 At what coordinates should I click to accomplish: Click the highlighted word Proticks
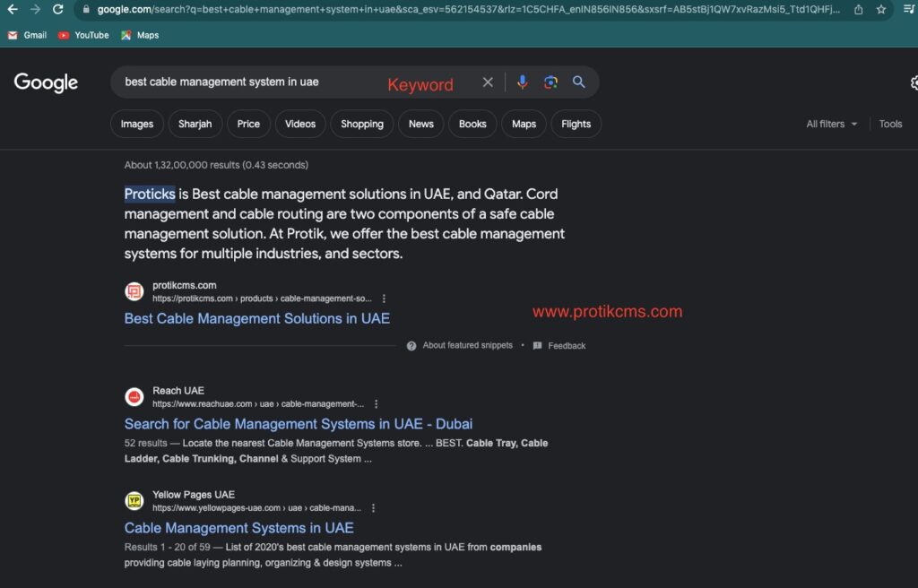coord(150,194)
